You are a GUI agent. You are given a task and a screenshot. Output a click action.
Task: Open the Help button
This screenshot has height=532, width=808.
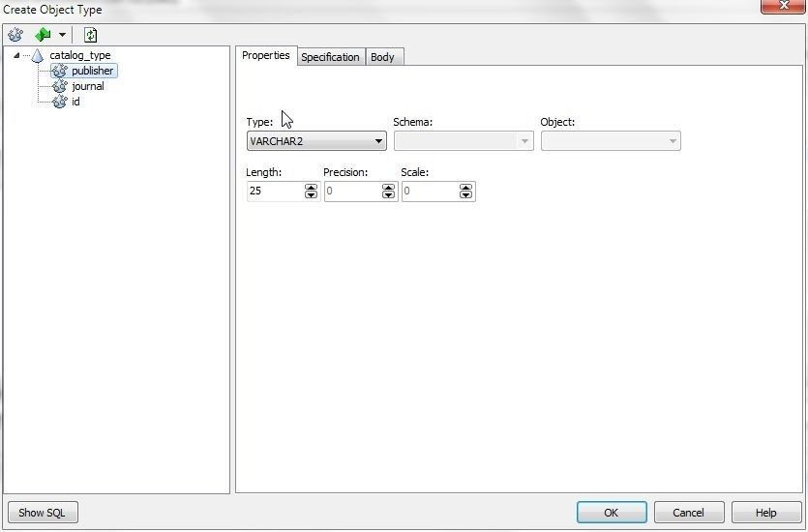coord(766,513)
